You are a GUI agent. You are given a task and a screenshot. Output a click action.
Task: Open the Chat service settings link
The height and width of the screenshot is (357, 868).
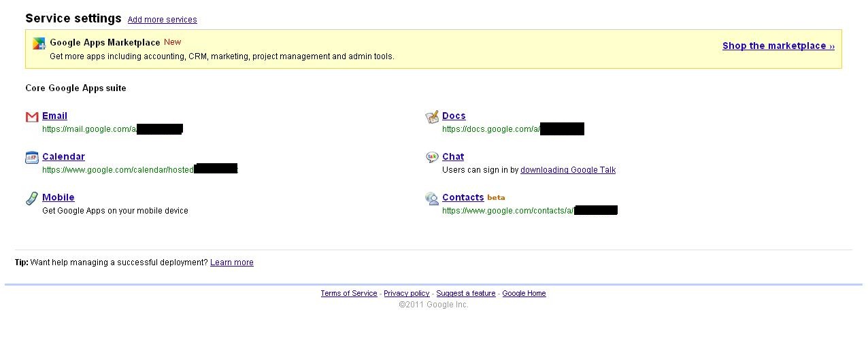pyautogui.click(x=453, y=156)
